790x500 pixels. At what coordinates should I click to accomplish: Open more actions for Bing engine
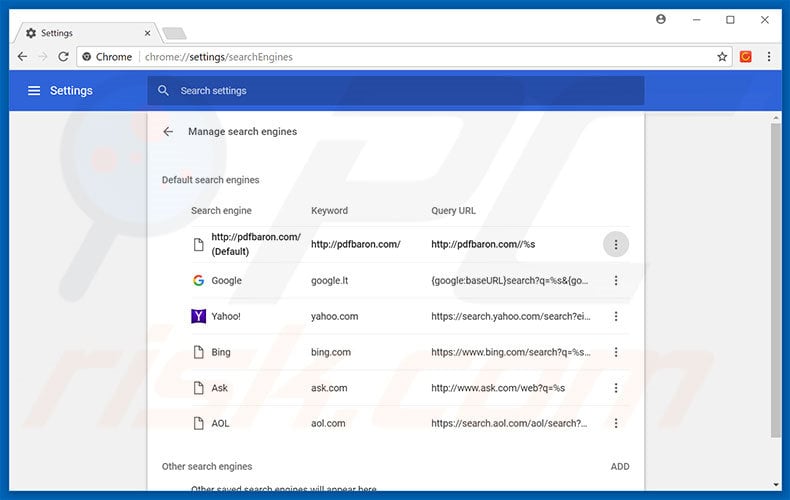[x=616, y=352]
